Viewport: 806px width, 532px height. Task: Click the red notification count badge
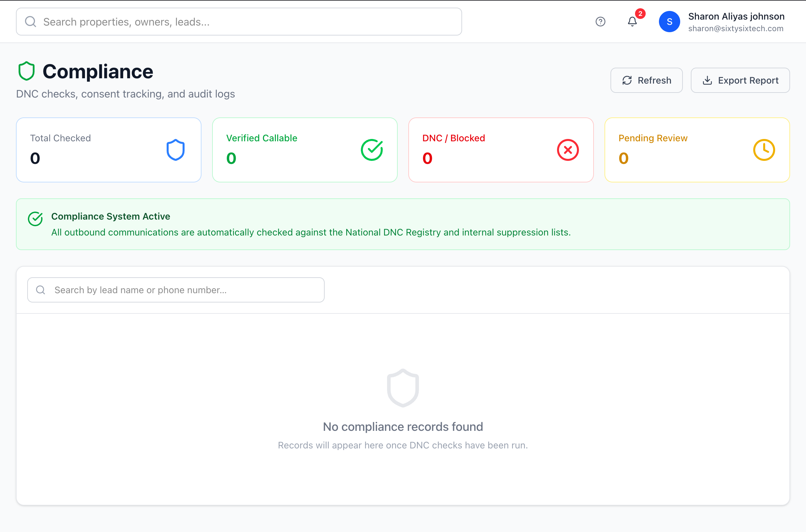[640, 14]
